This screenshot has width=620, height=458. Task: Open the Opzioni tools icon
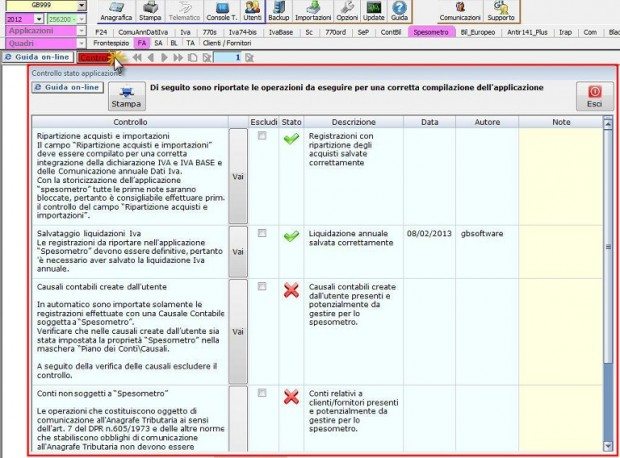tap(347, 11)
